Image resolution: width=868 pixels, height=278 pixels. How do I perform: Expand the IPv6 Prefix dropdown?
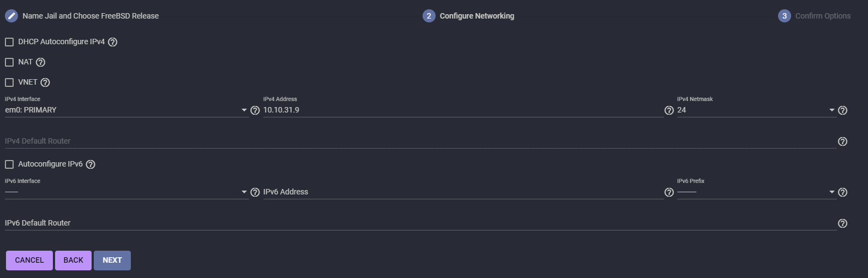[x=756, y=192]
